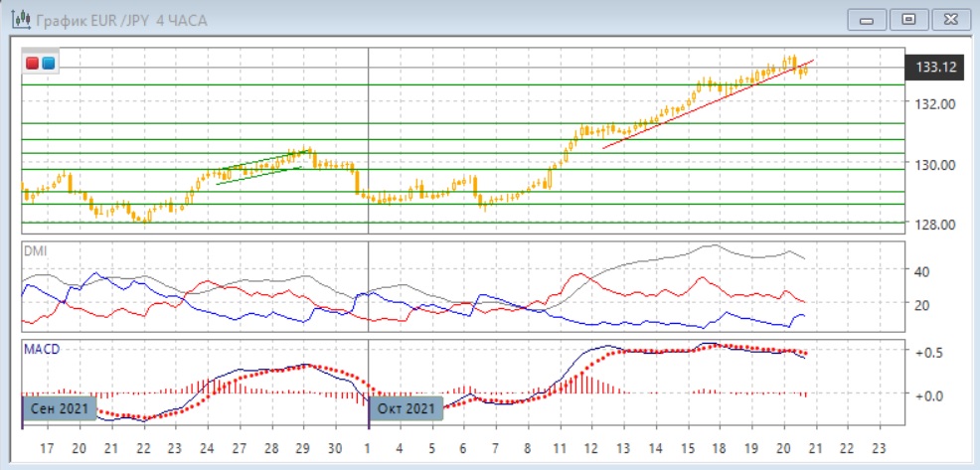Screen dimensions: 980x470
Task: Close the EUR/JPY chart window
Action: tap(949, 19)
